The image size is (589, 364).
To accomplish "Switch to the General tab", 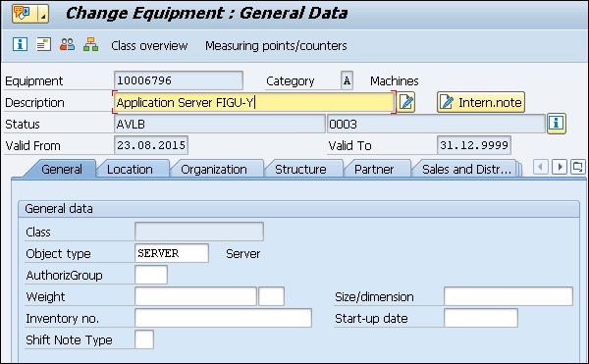I will [x=62, y=169].
